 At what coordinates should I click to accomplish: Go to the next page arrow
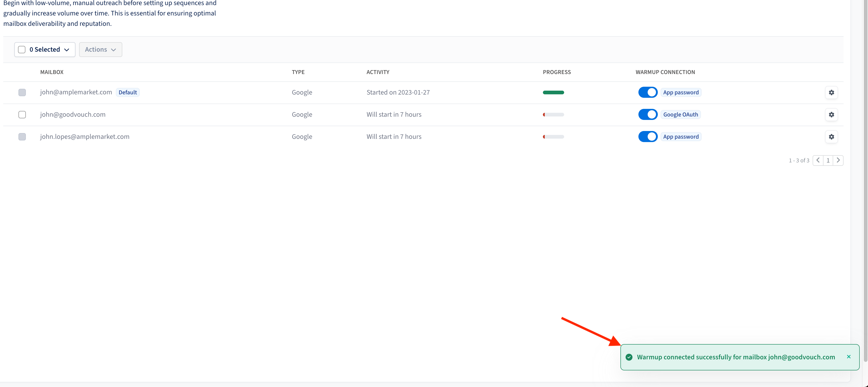pyautogui.click(x=838, y=160)
